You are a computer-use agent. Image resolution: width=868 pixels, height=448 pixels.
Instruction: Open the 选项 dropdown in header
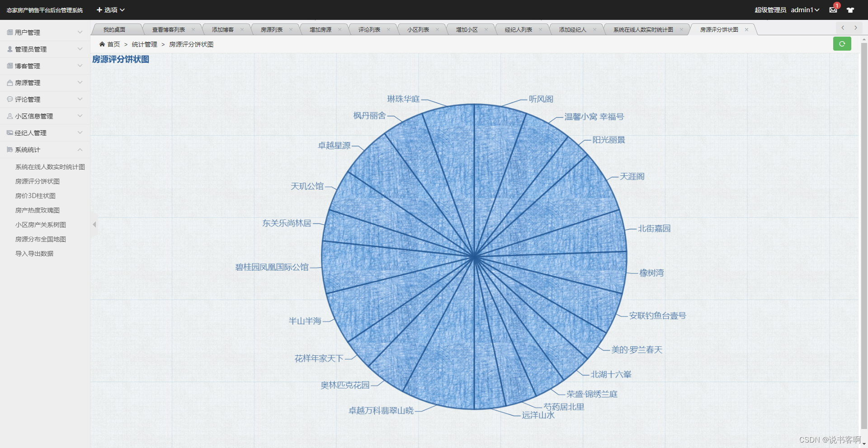(111, 10)
